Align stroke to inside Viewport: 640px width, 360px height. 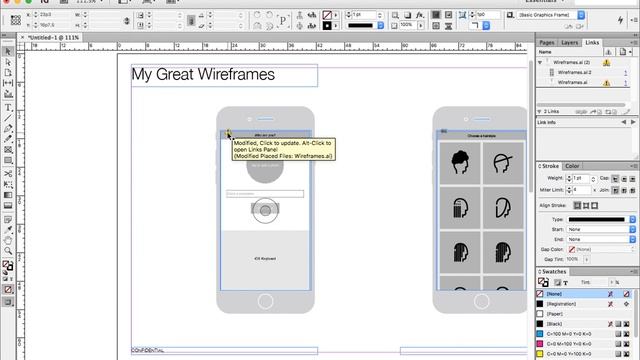pyautogui.click(x=586, y=206)
